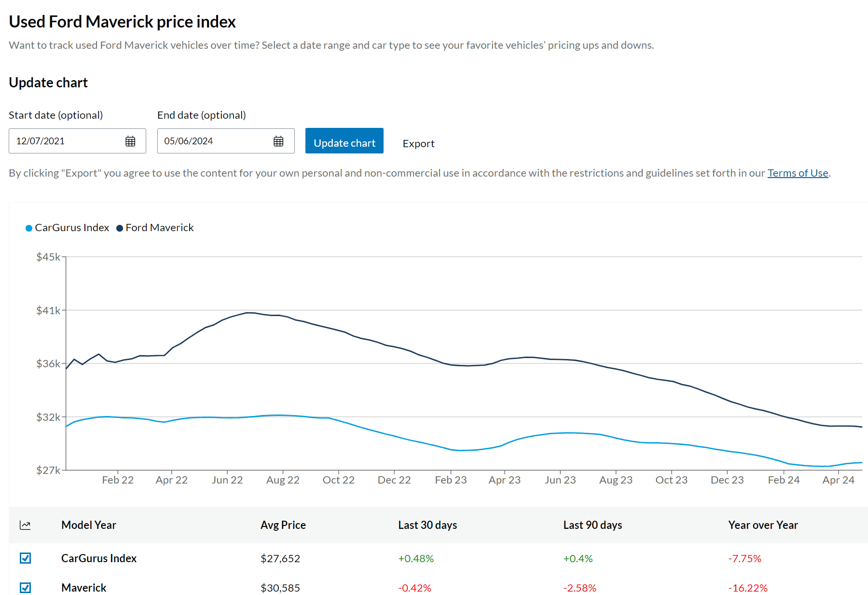868x595 pixels.
Task: Uncheck the Maverick row checkbox
Action: (x=26, y=588)
